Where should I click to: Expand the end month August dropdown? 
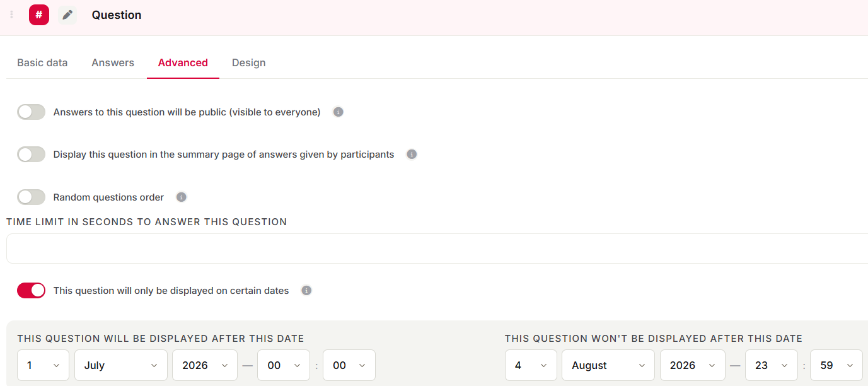[608, 365]
